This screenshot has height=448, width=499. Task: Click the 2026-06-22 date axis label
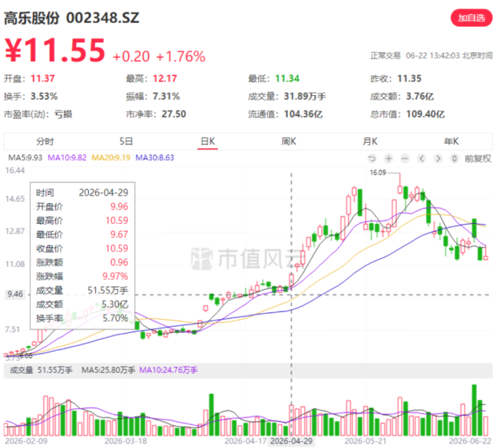coord(470,441)
